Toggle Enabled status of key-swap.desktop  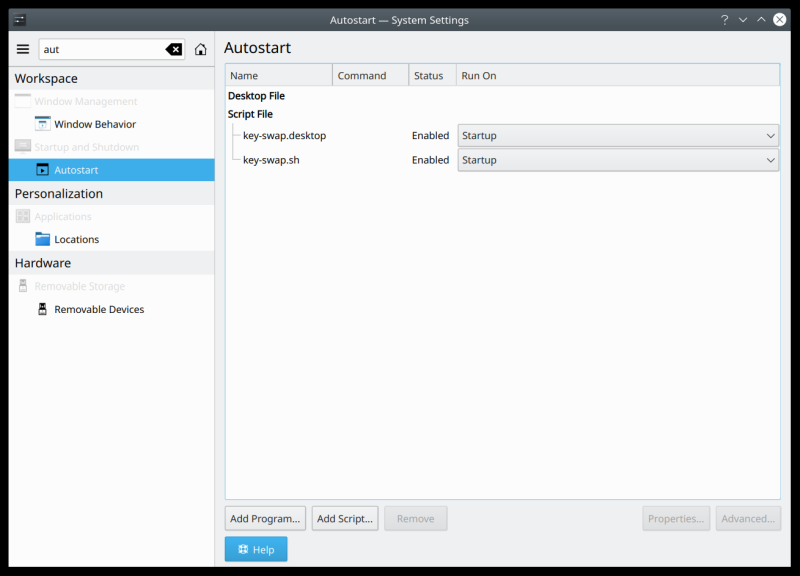(430, 135)
